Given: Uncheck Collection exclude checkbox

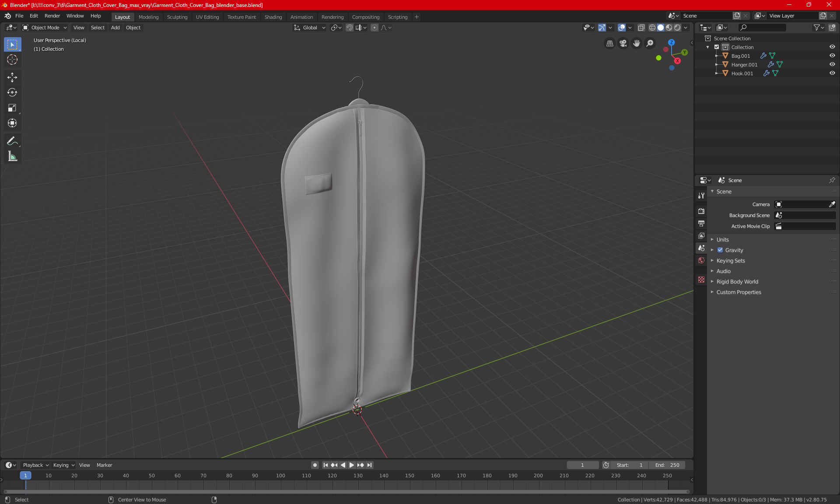Looking at the screenshot, I should tap(717, 47).
